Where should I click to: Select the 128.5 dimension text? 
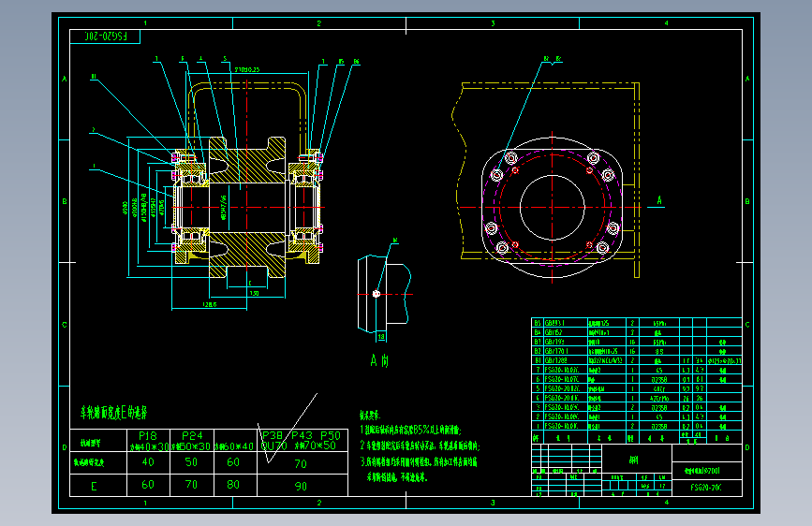pos(209,305)
